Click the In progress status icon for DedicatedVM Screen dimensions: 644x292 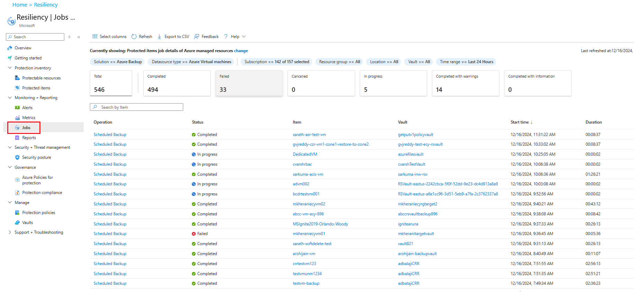[x=194, y=154]
